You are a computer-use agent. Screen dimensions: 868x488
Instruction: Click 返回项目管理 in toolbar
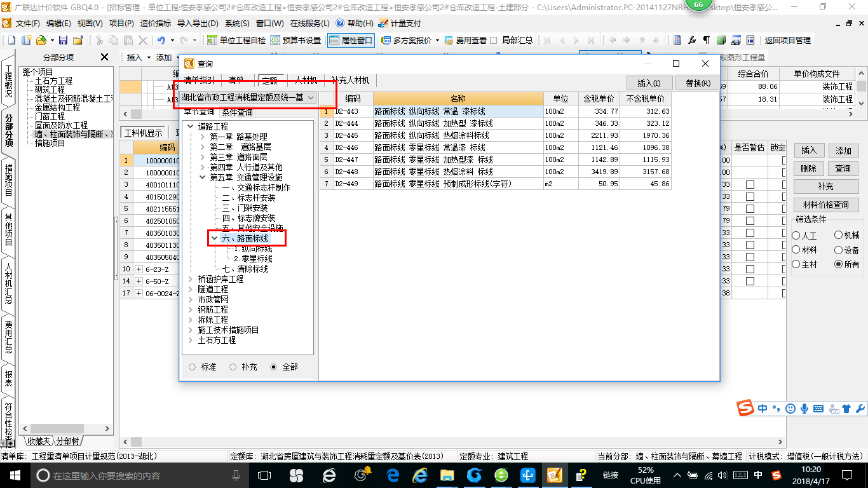pyautogui.click(x=788, y=40)
